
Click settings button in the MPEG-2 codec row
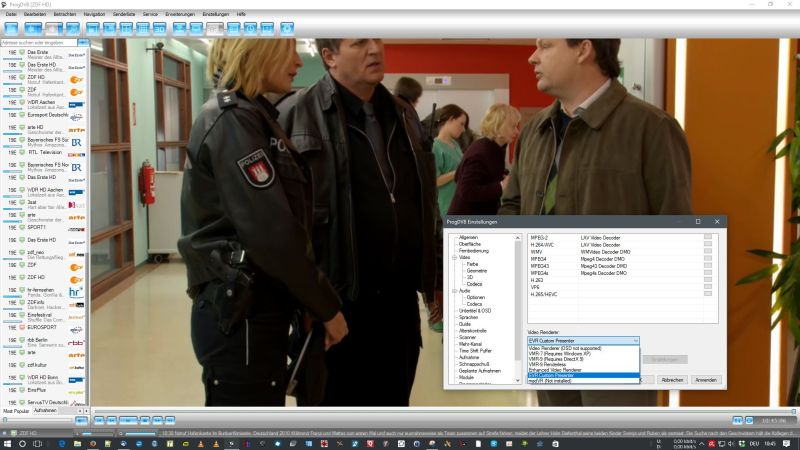(707, 238)
